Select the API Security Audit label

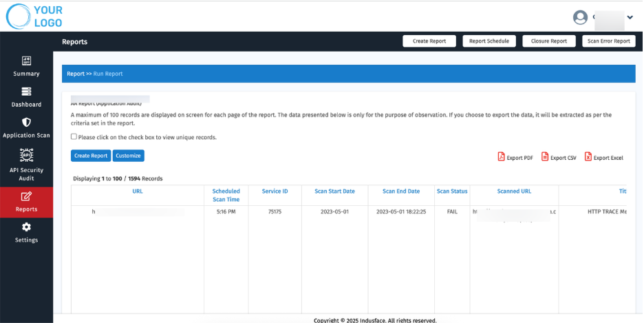tap(26, 174)
